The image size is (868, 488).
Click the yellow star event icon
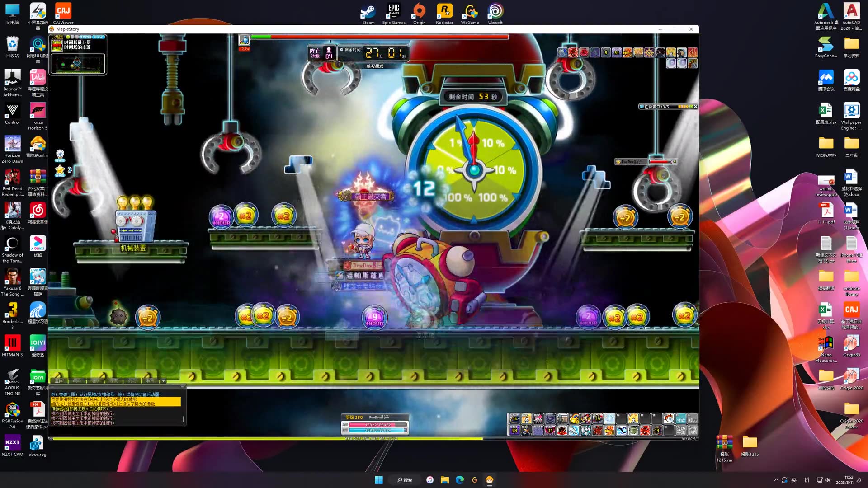(x=60, y=170)
